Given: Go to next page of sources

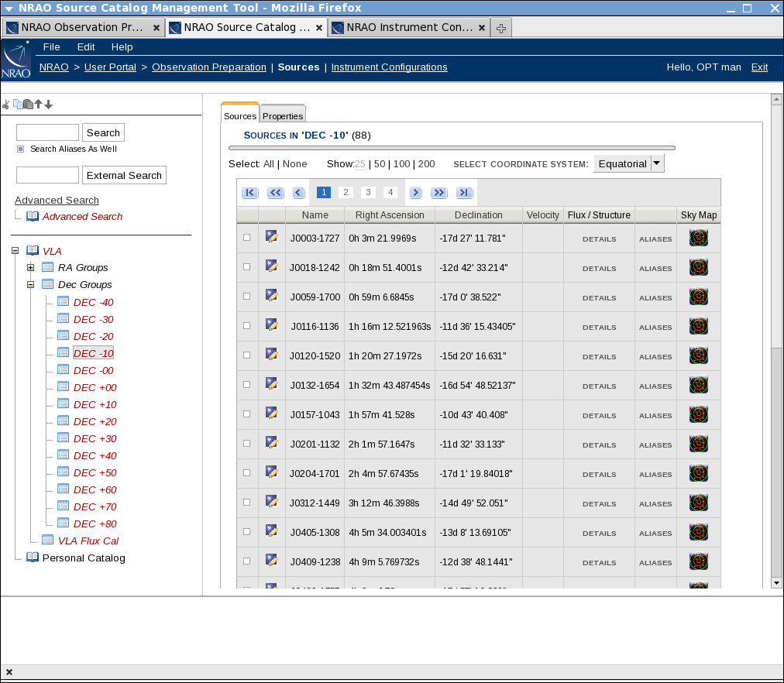Looking at the screenshot, I should click(x=415, y=193).
